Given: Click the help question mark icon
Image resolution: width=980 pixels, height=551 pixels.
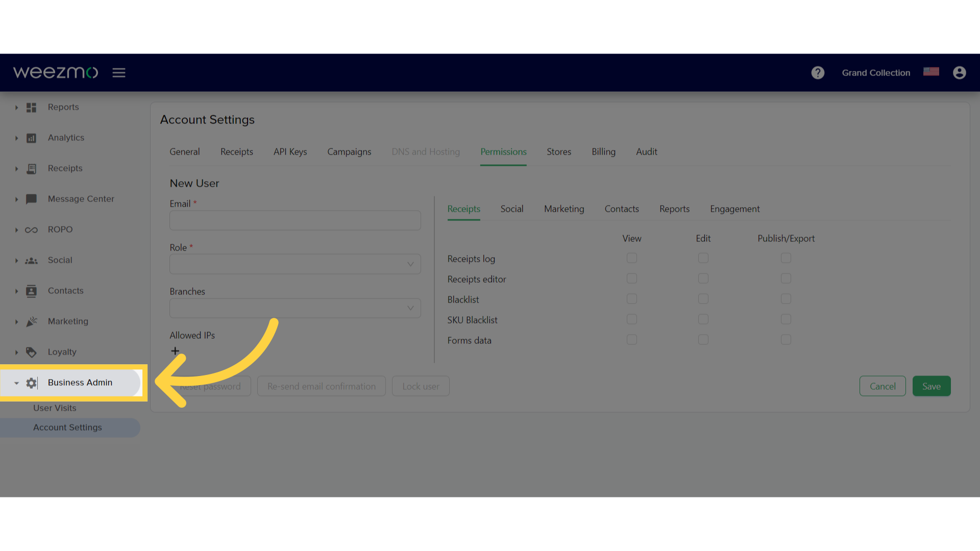Looking at the screenshot, I should click(x=818, y=72).
